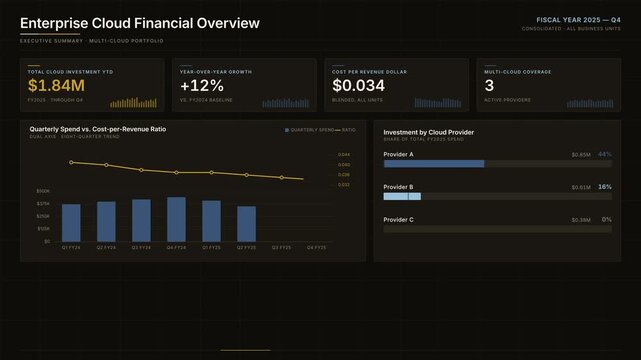Click the Q1 FY25 spend bar
The width and height of the screenshot is (641, 360).
[x=211, y=221]
